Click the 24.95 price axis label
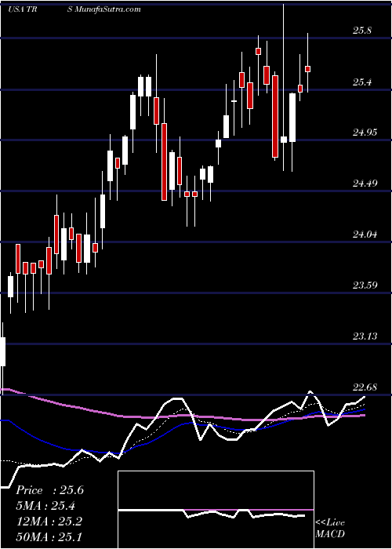This screenshot has height=549, width=392. (x=365, y=133)
